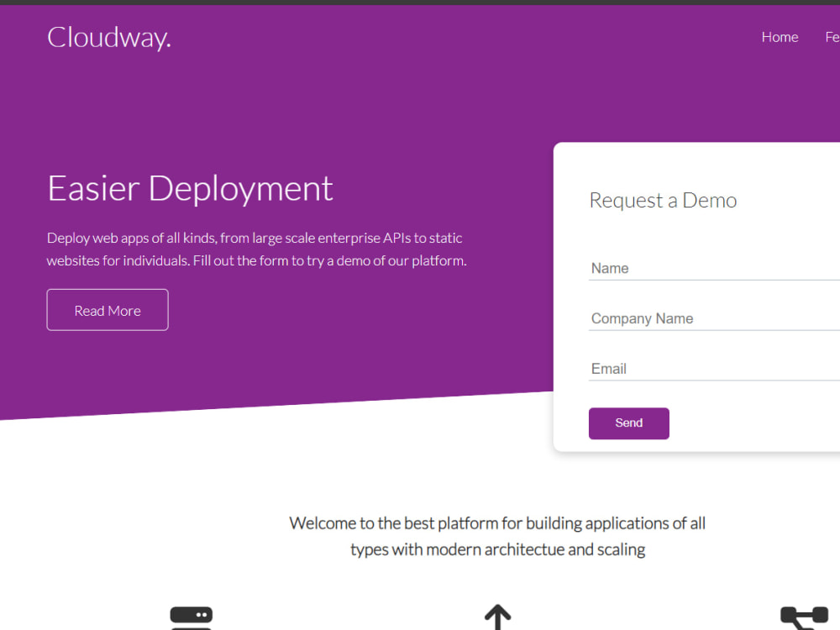Click the server stack icon
840x630 pixels.
192,618
